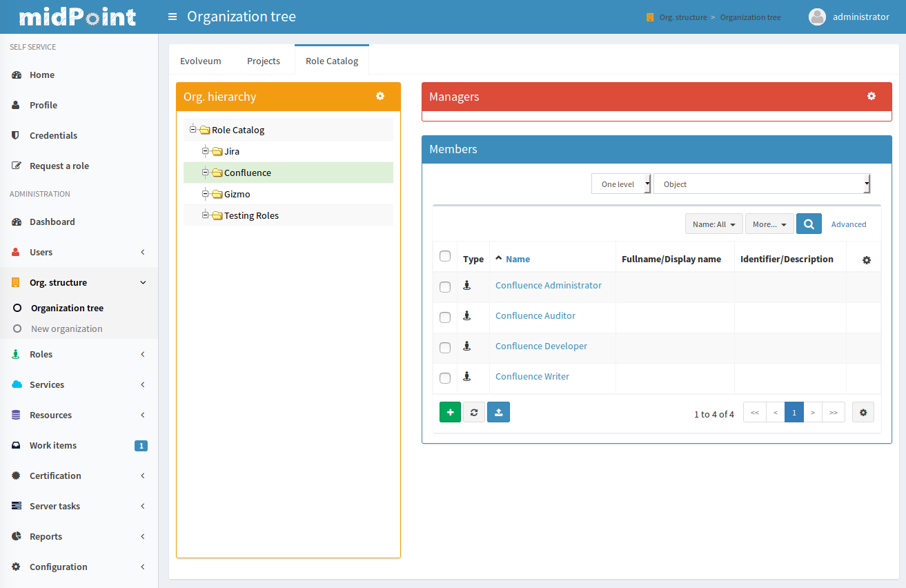Open the Org. hierarchy gear menu
The height and width of the screenshot is (588, 906).
click(x=380, y=97)
